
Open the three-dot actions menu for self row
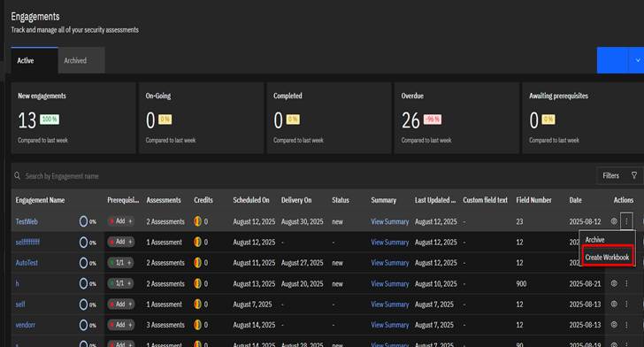click(626, 304)
